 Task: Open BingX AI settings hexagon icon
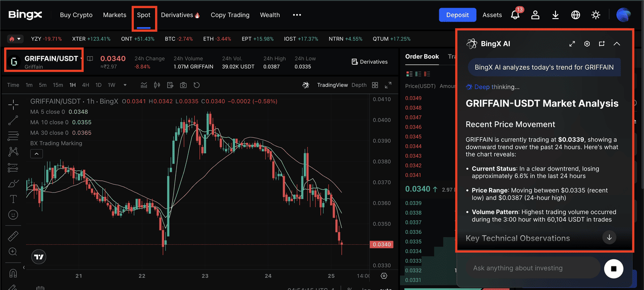coord(587,44)
